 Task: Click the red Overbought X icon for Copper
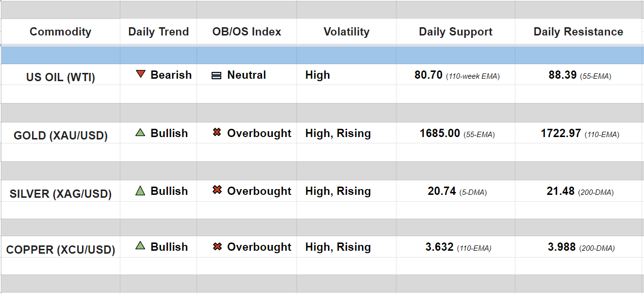pos(217,246)
